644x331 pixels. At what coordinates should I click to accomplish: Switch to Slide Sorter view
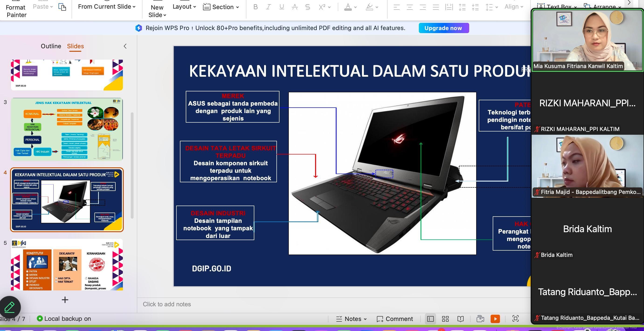pyautogui.click(x=445, y=319)
